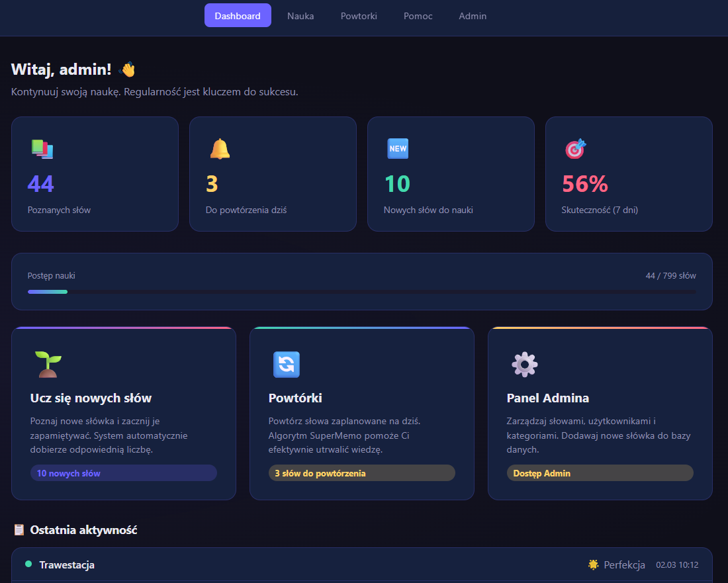This screenshot has height=583, width=728.
Task: Click the number 10 new words
Action: 398,184
